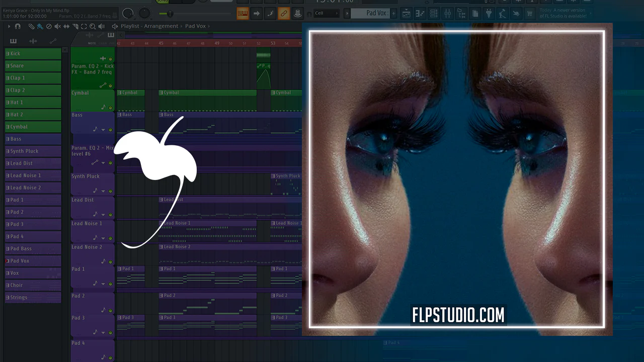Screen dimensions: 644x362
Task: Expand the Synth Pluck track dropdown arrow
Action: tap(103, 191)
